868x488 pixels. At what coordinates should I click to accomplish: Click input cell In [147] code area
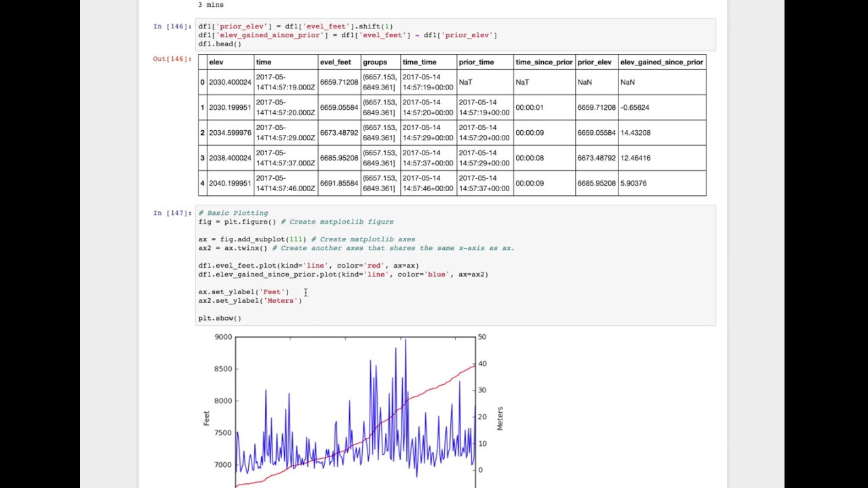pos(455,266)
